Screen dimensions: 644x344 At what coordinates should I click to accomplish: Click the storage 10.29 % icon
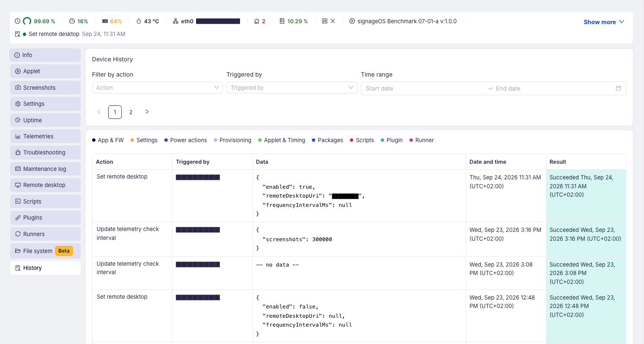point(282,21)
